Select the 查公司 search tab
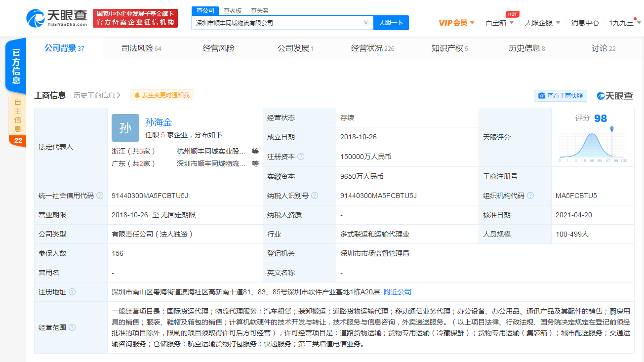The image size is (644, 362). (205, 10)
